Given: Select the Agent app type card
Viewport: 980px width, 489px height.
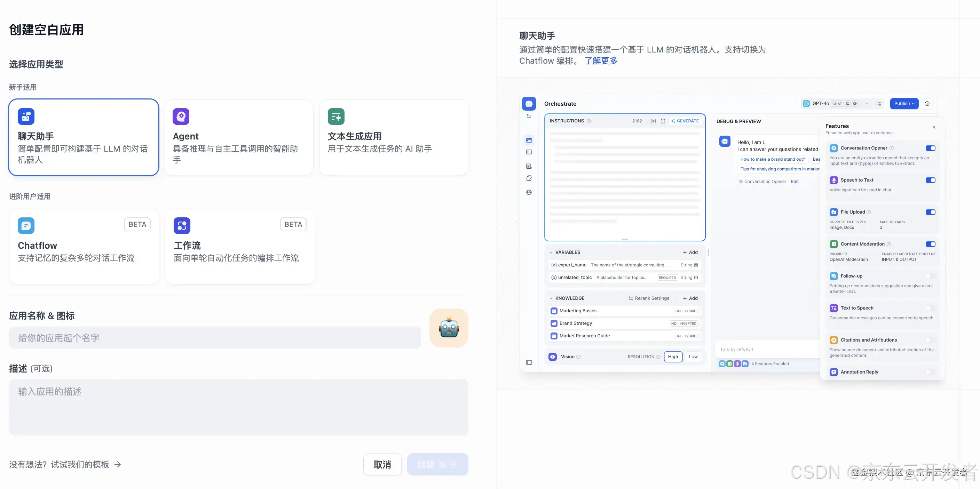Looking at the screenshot, I should click(238, 137).
